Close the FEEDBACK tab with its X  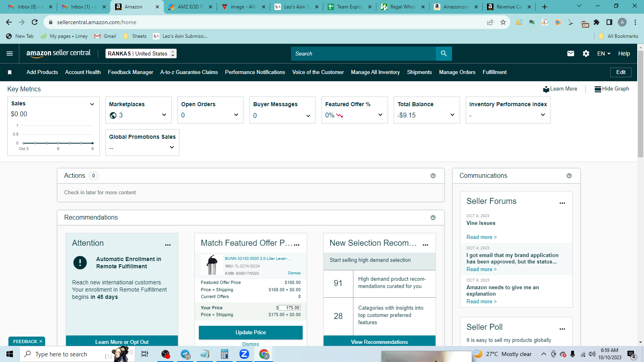coord(41,341)
